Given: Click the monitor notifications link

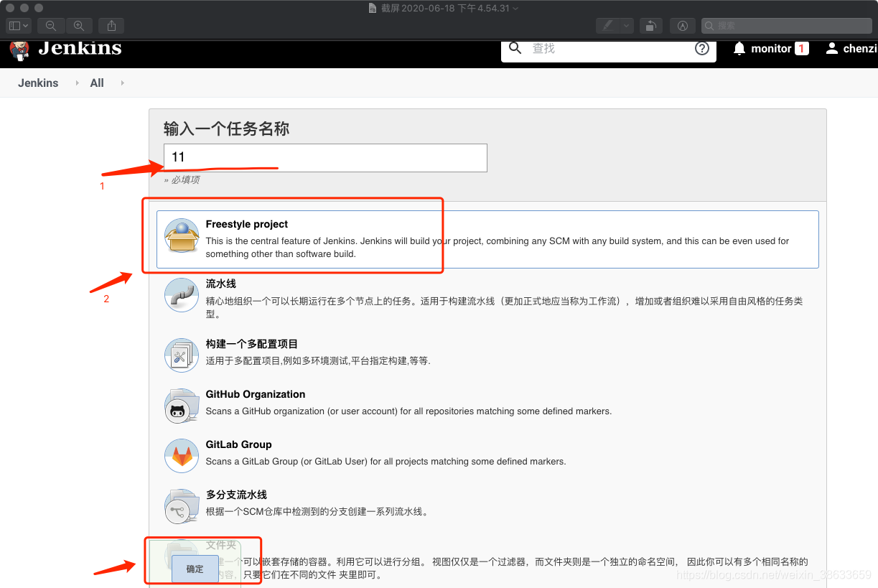Looking at the screenshot, I should pyautogui.click(x=771, y=49).
